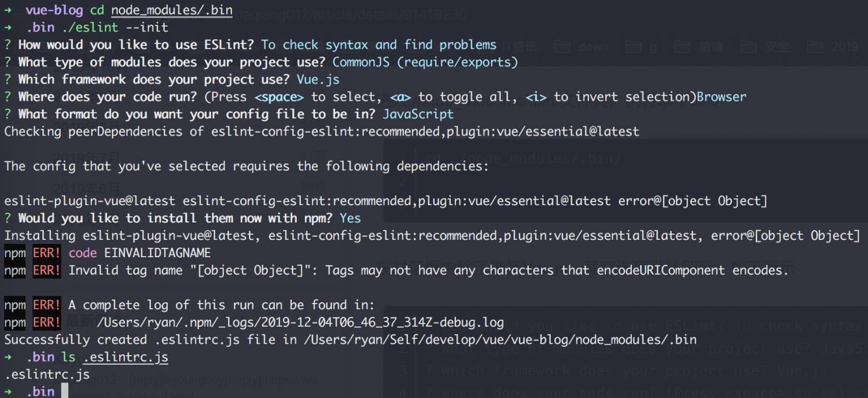Click the faint '2019' bookmark folder icon
Viewport: 868px width, 398px height.
(x=815, y=46)
